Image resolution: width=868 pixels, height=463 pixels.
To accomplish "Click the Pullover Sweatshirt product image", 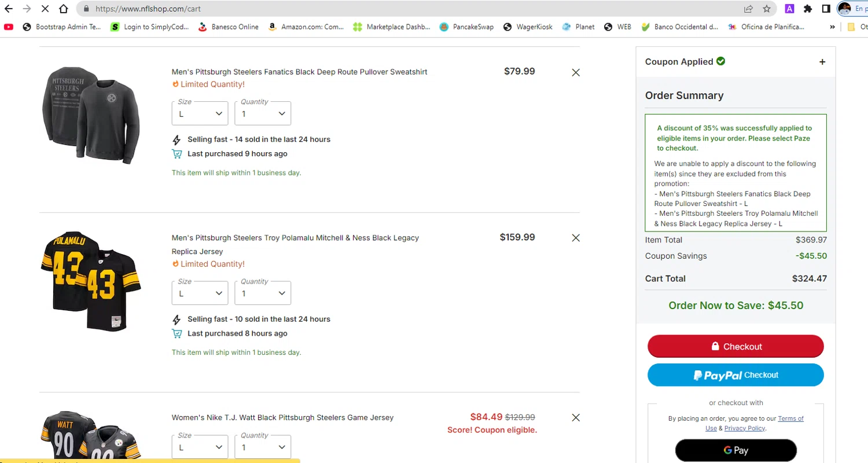I will click(91, 114).
